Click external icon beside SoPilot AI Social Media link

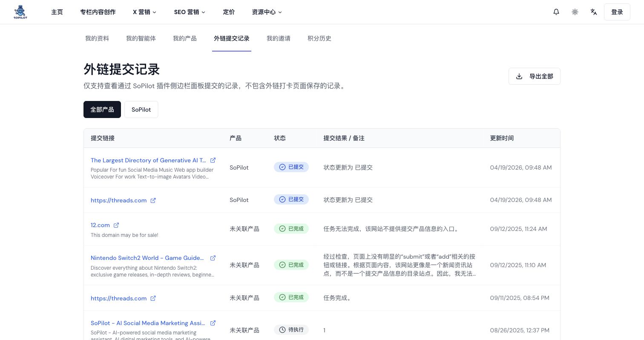coord(213,323)
